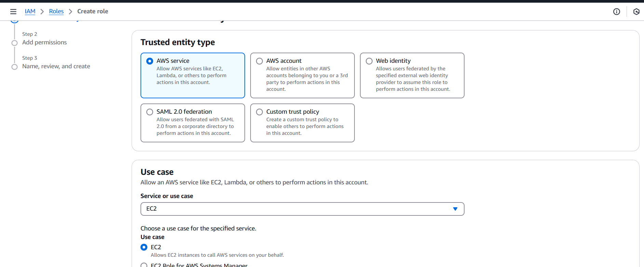This screenshot has height=267, width=644.
Task: Open the Service or use case dropdown
Action: tap(302, 209)
